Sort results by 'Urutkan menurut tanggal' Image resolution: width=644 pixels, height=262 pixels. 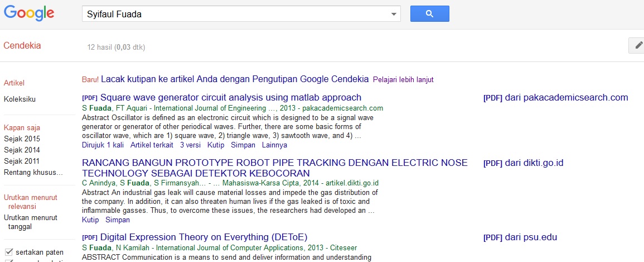tap(30, 222)
